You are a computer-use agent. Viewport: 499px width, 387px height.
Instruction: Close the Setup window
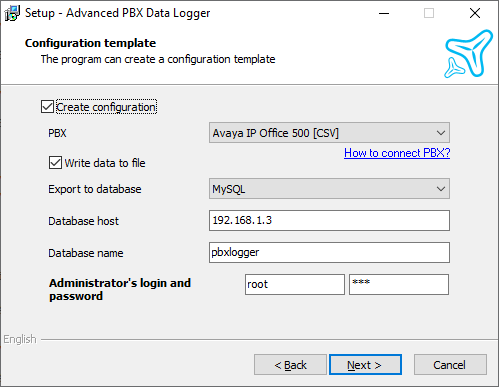coord(475,13)
